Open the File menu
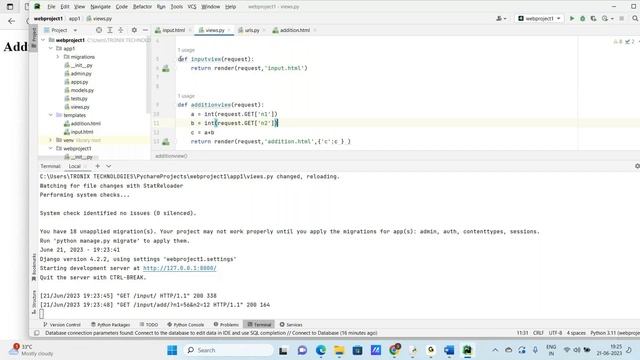This screenshot has width=640, height=360. [x=51, y=7]
